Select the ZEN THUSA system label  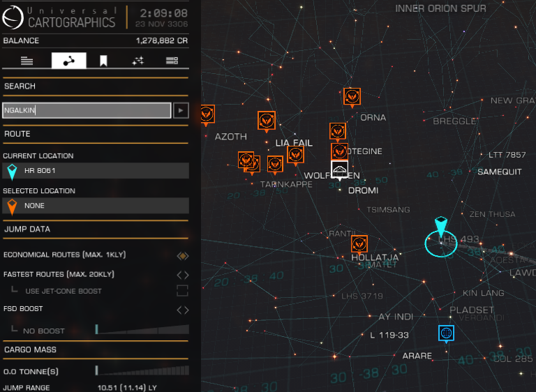point(492,214)
